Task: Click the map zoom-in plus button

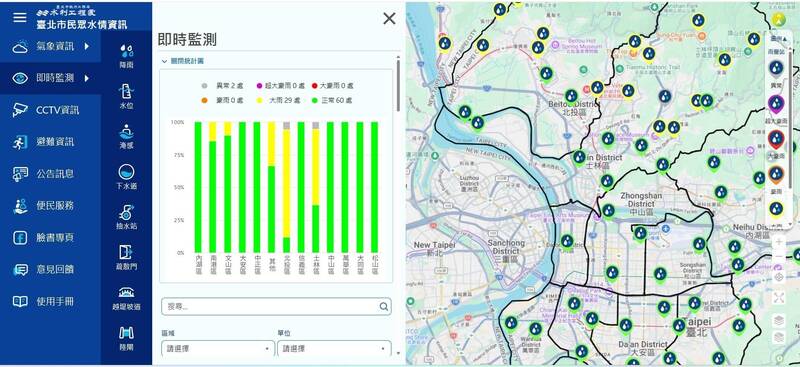Action: point(779,241)
